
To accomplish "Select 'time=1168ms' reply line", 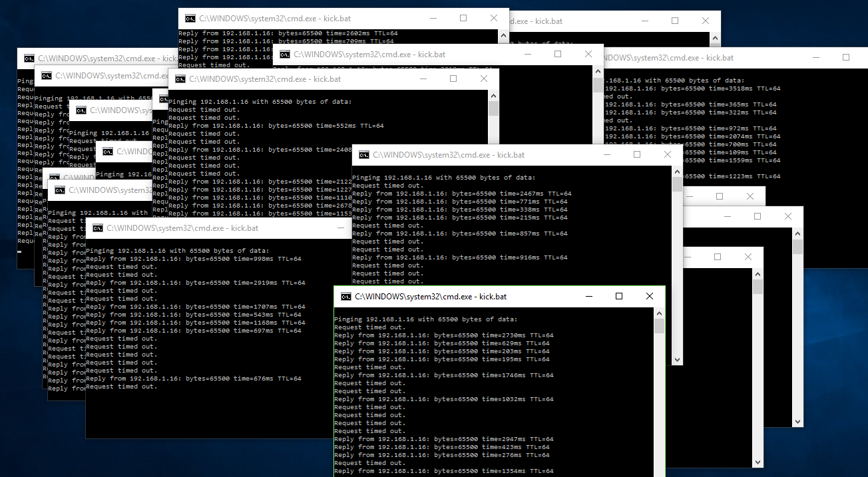I will click(x=196, y=323).
